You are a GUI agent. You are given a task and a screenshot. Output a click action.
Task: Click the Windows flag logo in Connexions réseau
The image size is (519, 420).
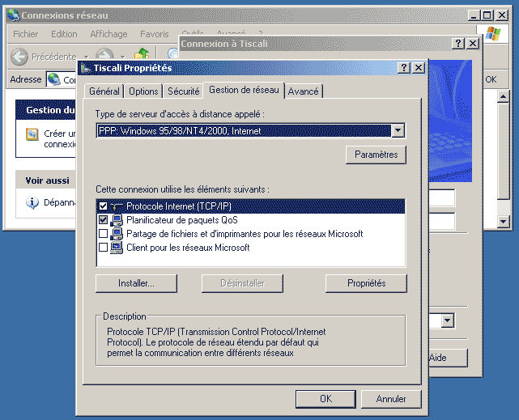click(x=493, y=34)
